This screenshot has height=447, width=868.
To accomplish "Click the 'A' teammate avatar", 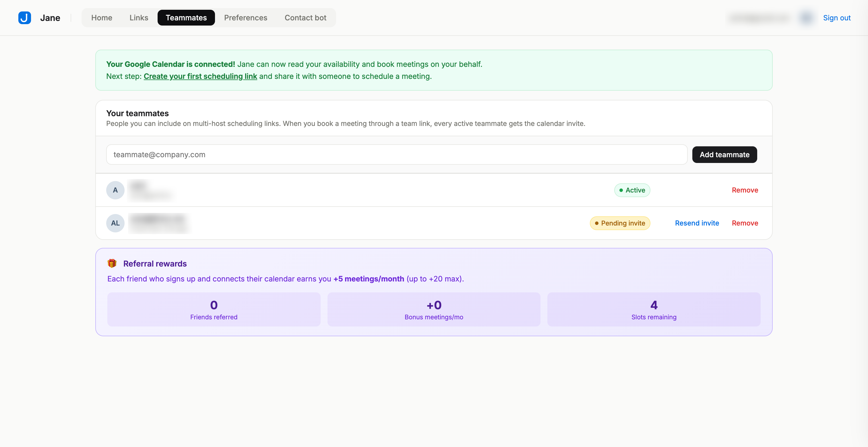I will click(115, 190).
